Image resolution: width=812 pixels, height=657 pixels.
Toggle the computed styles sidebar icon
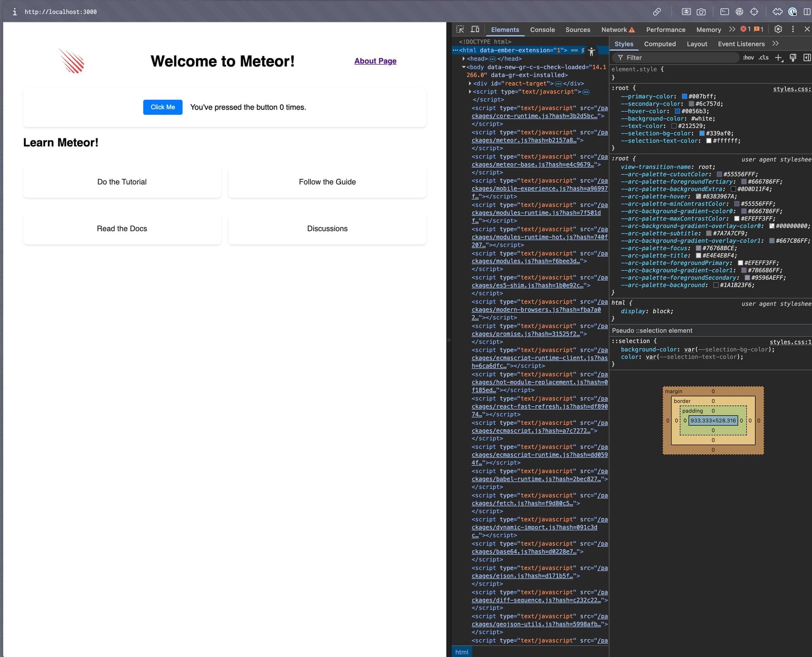pyautogui.click(x=807, y=58)
